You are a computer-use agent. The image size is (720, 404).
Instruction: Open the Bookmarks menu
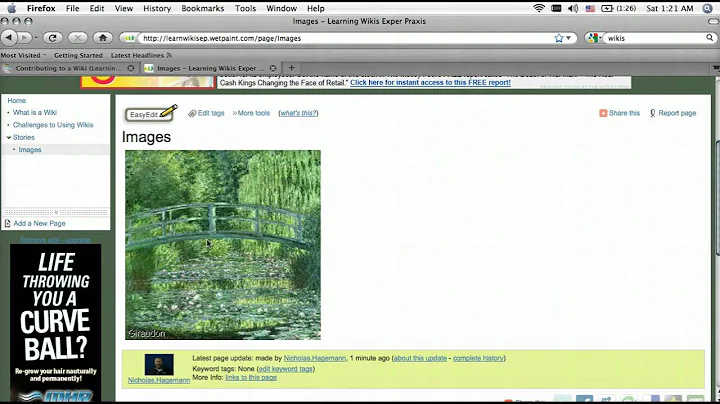202,8
